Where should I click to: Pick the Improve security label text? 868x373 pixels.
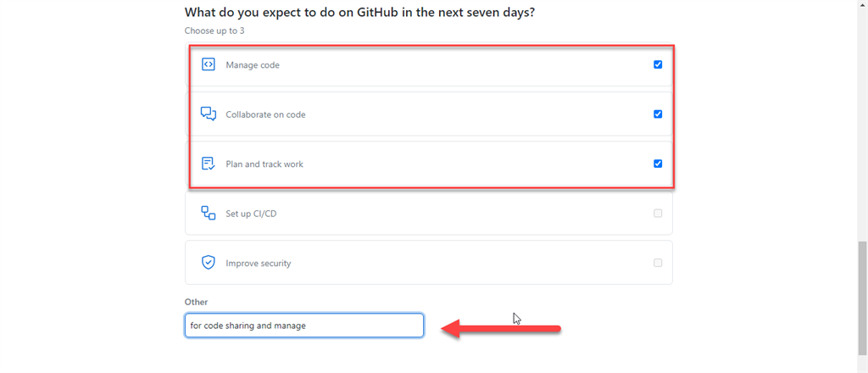click(x=259, y=264)
